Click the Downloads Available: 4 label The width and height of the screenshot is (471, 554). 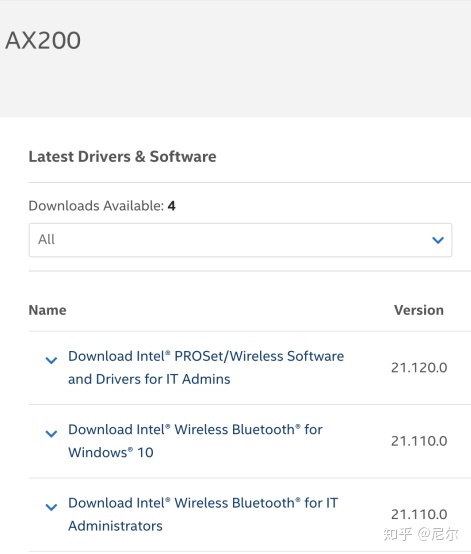pyautogui.click(x=102, y=206)
